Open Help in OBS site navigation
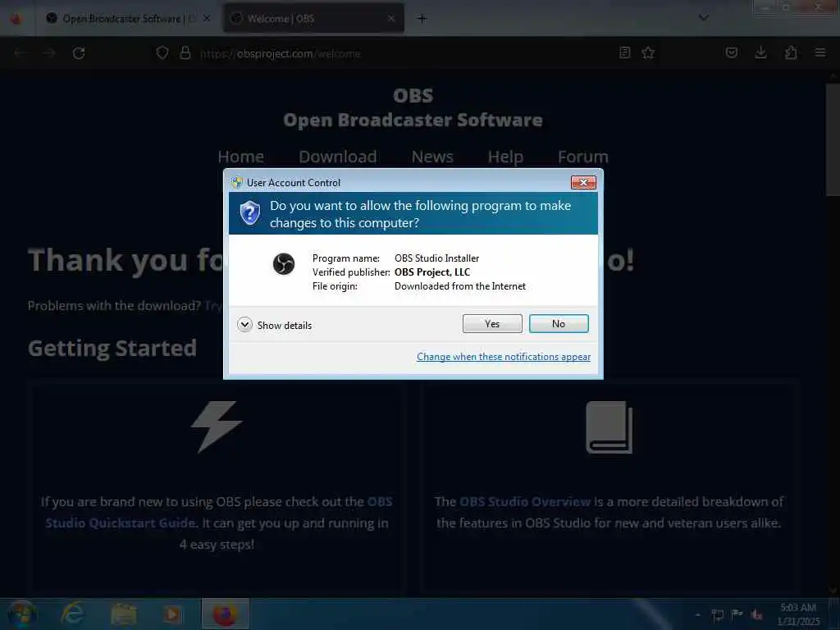The image size is (840, 630). coord(505,157)
